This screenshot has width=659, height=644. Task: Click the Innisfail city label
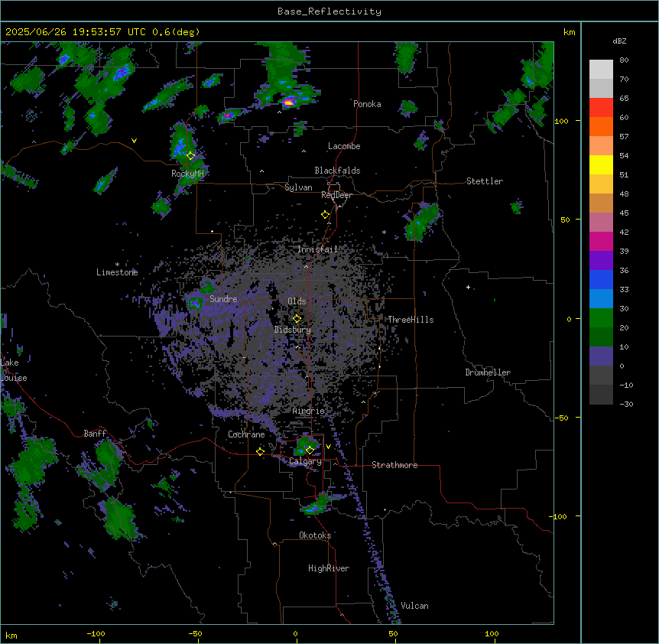point(318,249)
